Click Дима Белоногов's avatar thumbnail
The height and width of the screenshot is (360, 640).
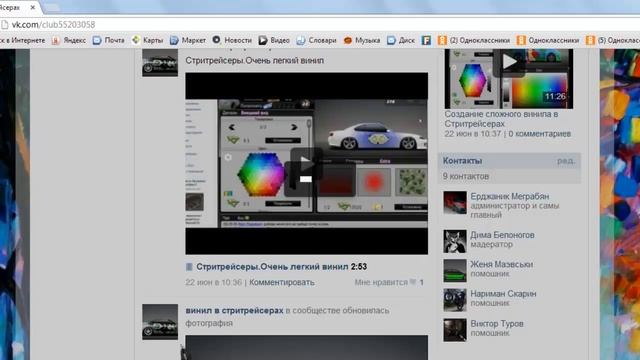pos(455,241)
